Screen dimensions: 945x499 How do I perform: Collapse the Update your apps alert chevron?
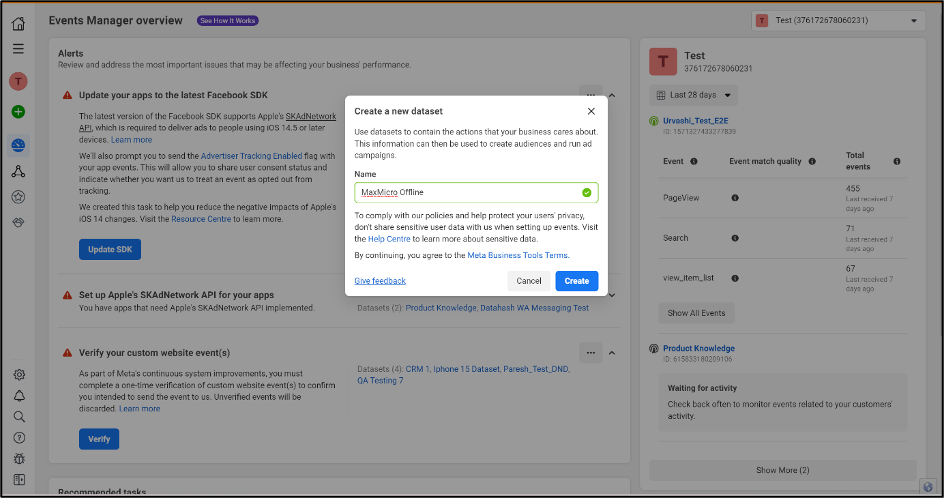pyautogui.click(x=612, y=95)
